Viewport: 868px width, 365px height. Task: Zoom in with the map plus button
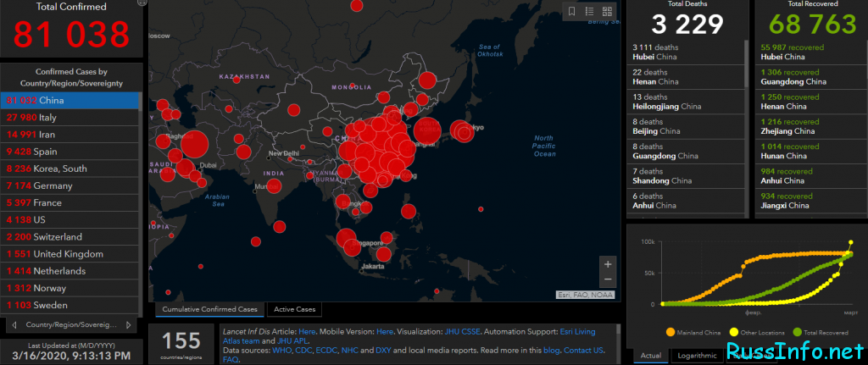pos(608,263)
